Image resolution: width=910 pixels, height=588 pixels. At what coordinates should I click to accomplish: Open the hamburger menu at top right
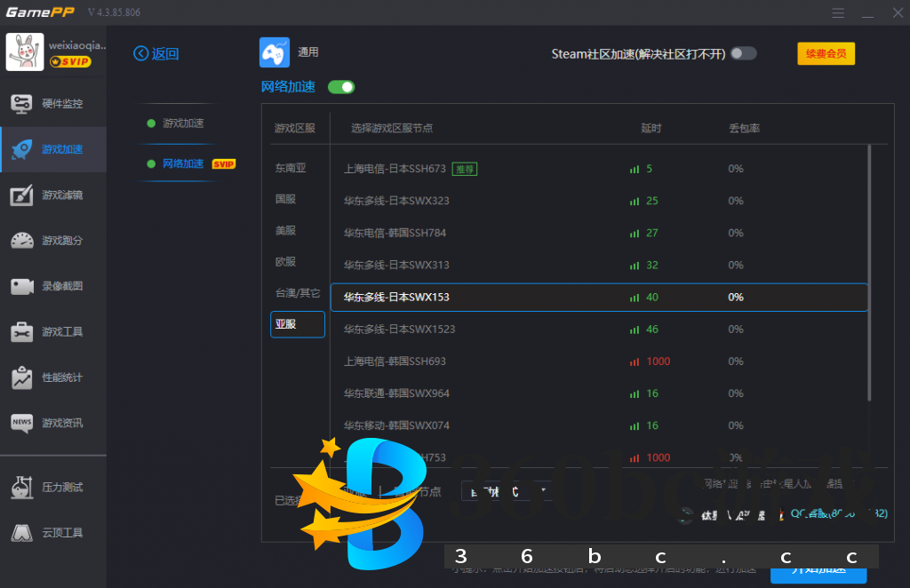point(837,12)
